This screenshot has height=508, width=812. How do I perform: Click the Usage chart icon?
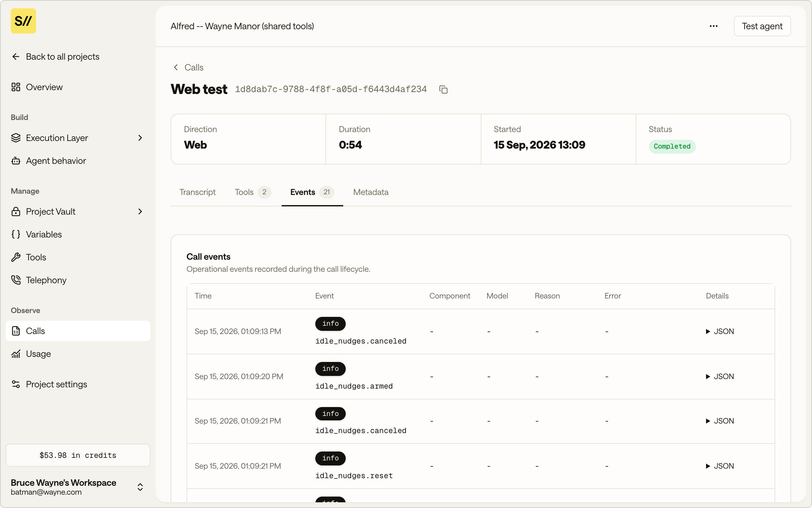[16, 354]
